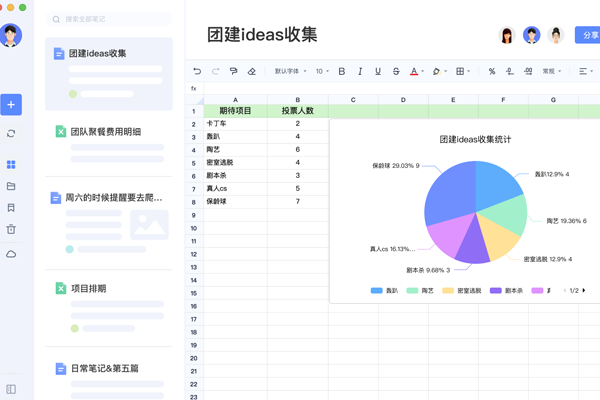600x400 pixels.
Task: Expand the font size 10 dropdown
Action: (x=322, y=72)
